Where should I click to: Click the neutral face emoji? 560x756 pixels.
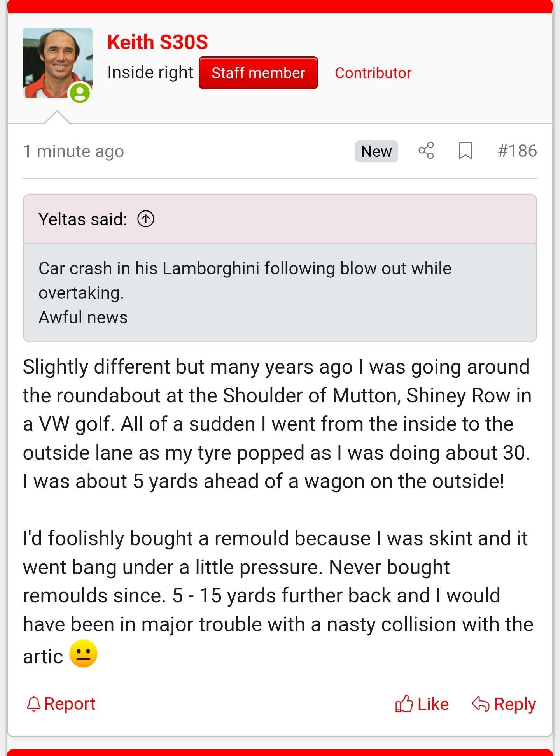[83, 654]
